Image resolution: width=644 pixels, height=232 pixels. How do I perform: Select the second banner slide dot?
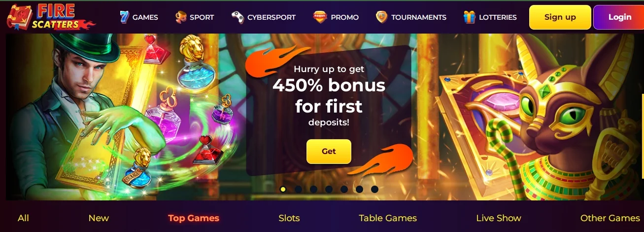coord(298,189)
